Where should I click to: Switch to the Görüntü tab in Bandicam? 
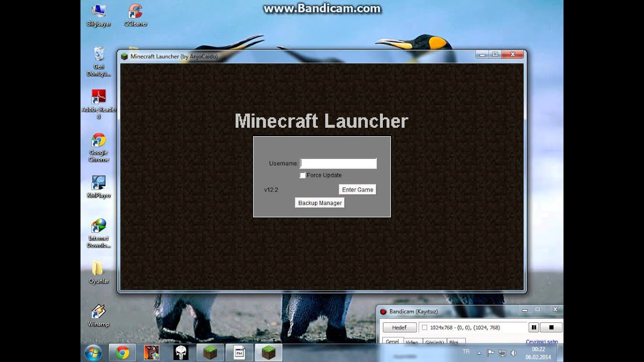coord(435,341)
